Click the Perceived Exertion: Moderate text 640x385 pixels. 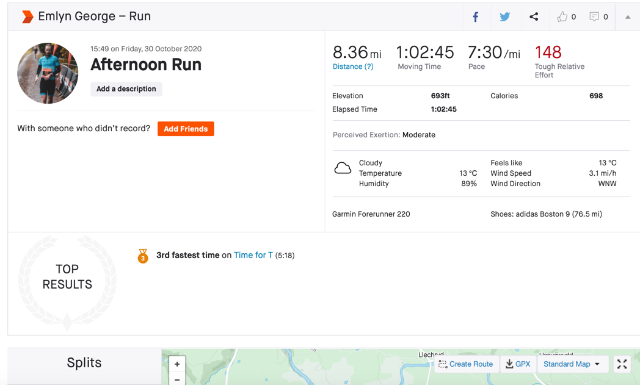coord(384,135)
